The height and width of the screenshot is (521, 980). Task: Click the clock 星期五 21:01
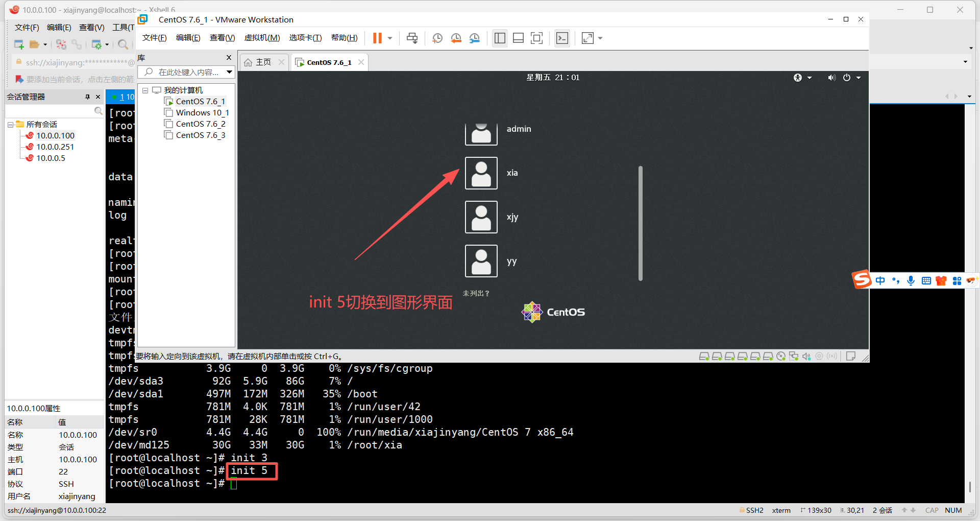[553, 78]
